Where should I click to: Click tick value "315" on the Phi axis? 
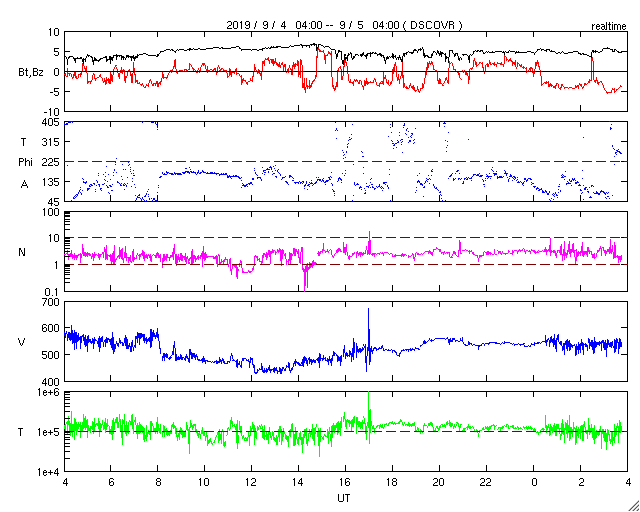[52, 142]
